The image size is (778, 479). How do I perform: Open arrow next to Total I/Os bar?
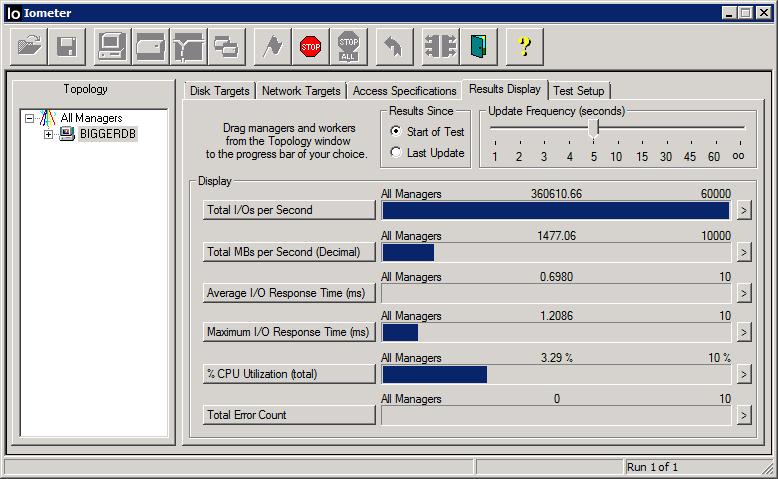743,210
